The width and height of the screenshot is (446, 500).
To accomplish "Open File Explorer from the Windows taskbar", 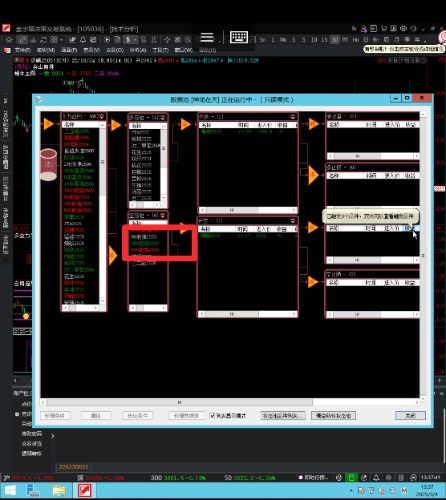I will [x=59, y=491].
